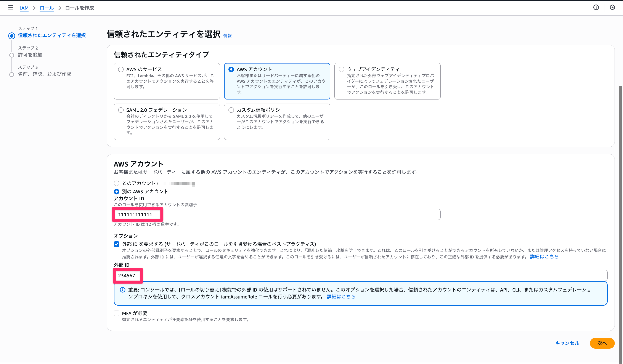The width and height of the screenshot is (623, 364).
Task: Select SAML 2.0 フェデレーション option
Action: 121,110
